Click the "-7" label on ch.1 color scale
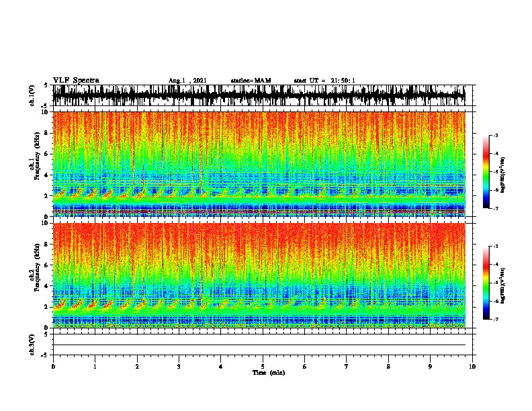The image size is (532, 411). pos(496,208)
